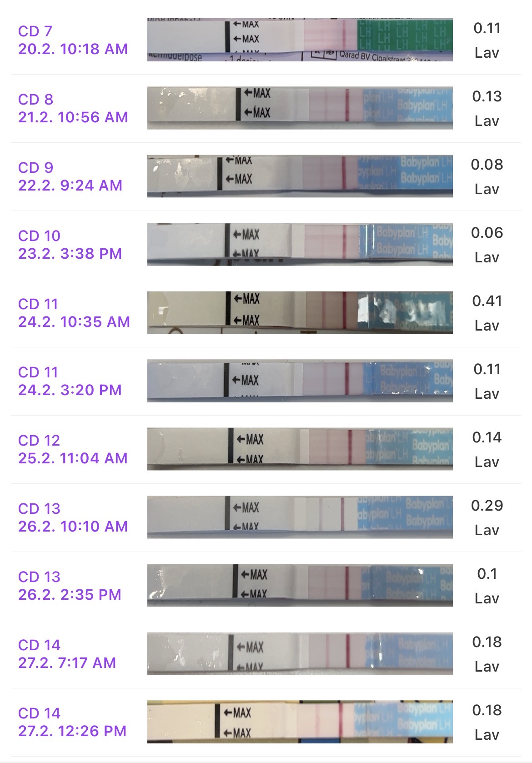Viewport: 532px width, 763px height.
Task: Tap the CD 13 26.2. 2:35 PM label
Action: pyautogui.click(x=70, y=586)
